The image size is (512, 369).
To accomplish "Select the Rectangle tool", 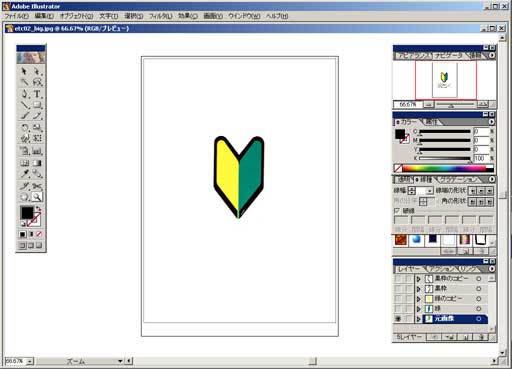I will (37, 105).
